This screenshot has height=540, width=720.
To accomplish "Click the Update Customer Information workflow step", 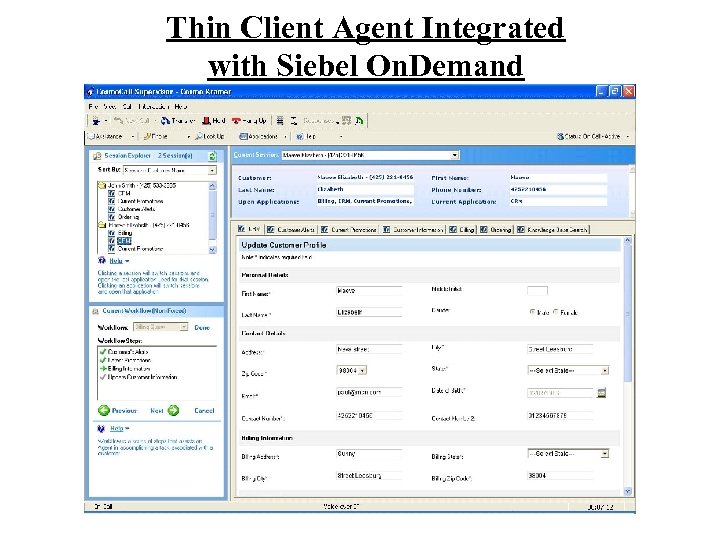I will point(142,377).
